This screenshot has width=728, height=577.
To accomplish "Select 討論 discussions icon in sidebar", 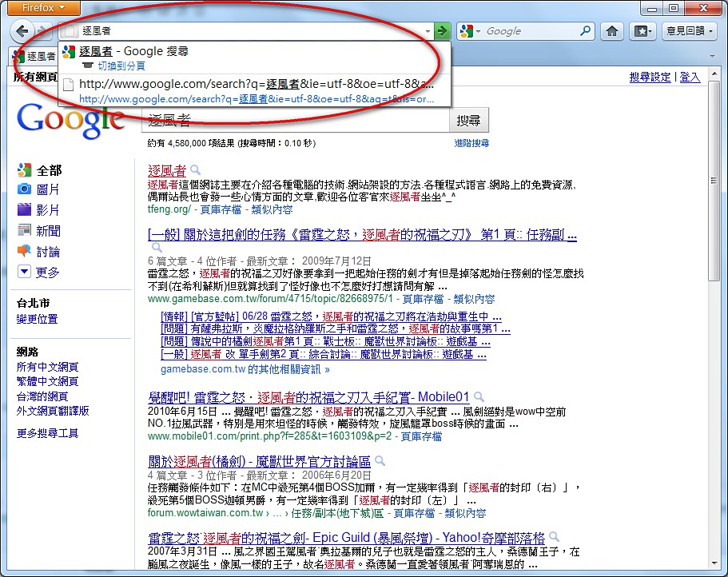I will [24, 251].
